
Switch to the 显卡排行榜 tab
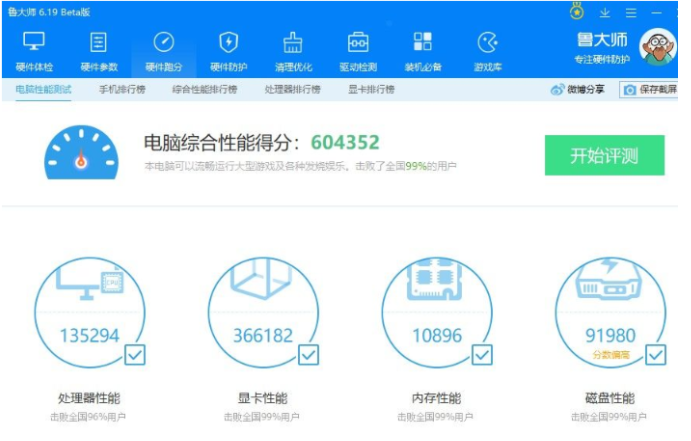click(371, 89)
